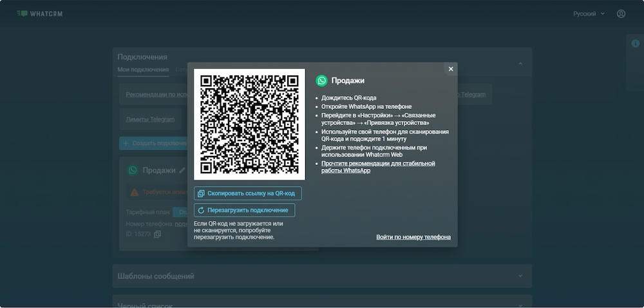Image resolution: width=644 pixels, height=308 pixels.
Task: Click the text ID: 15273
Action: pos(138,234)
